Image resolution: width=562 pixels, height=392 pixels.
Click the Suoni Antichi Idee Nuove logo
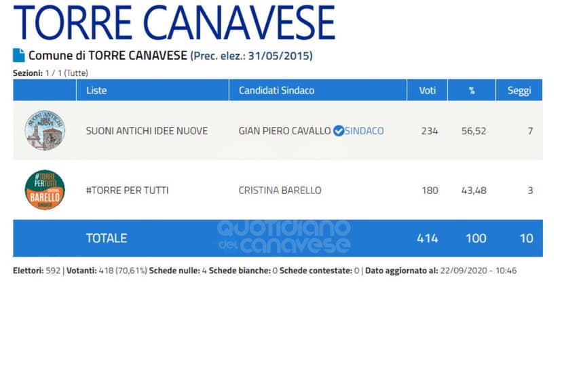click(45, 131)
